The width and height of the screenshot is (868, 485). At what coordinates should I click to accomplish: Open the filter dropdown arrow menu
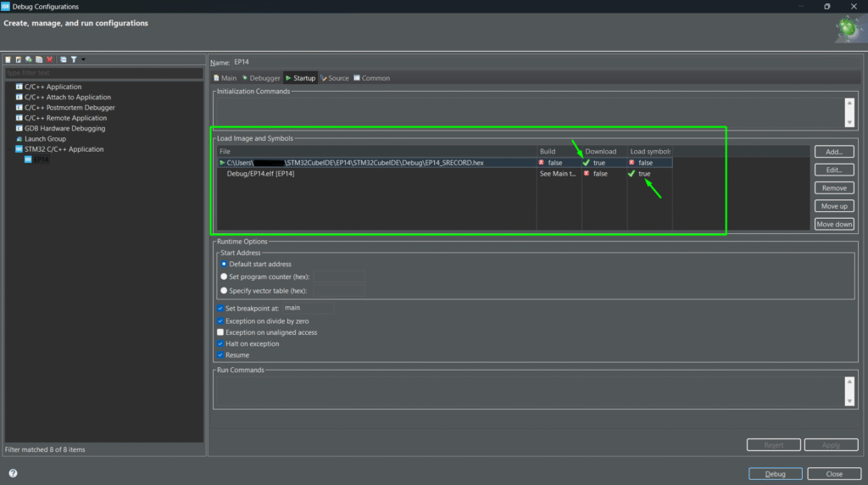coord(83,59)
